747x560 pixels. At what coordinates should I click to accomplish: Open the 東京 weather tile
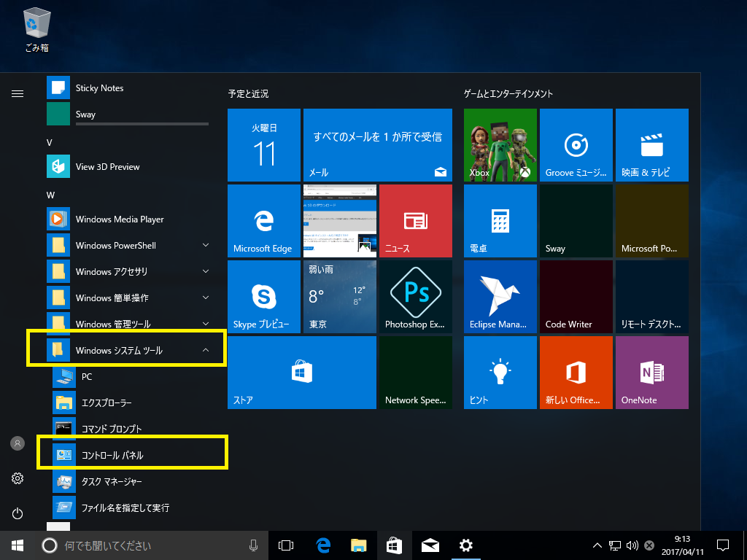coord(340,297)
